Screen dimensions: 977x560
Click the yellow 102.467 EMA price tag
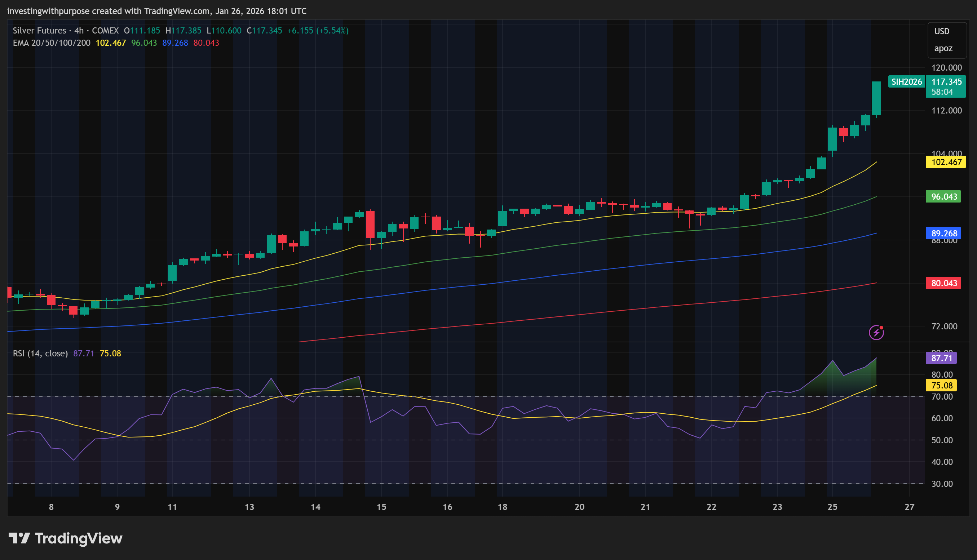pyautogui.click(x=945, y=162)
